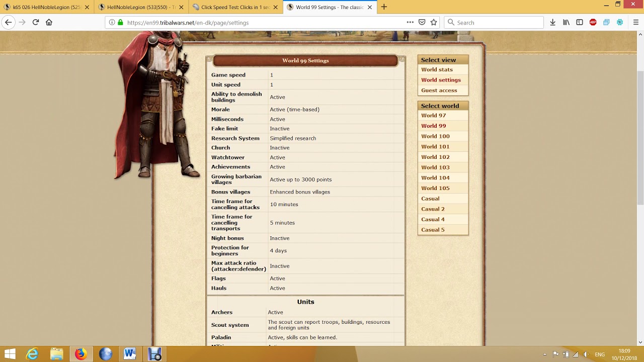The height and width of the screenshot is (362, 644).
Task: Click the 'Units' section heading
Action: pos(305,302)
